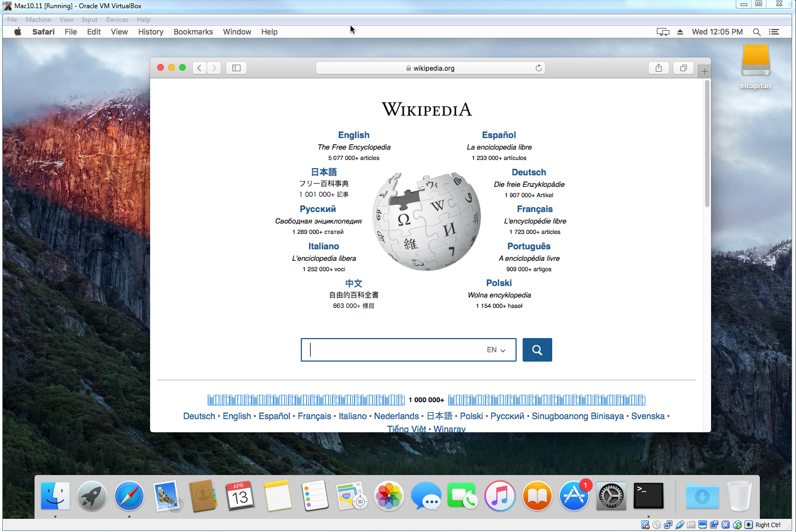Open the Trash in the dock
796x532 pixels.
point(740,496)
